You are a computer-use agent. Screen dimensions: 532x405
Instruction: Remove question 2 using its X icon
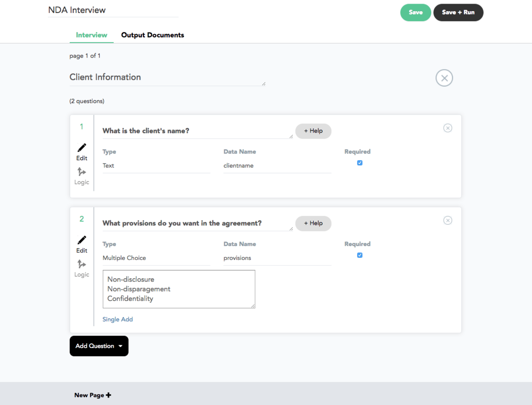(448, 221)
